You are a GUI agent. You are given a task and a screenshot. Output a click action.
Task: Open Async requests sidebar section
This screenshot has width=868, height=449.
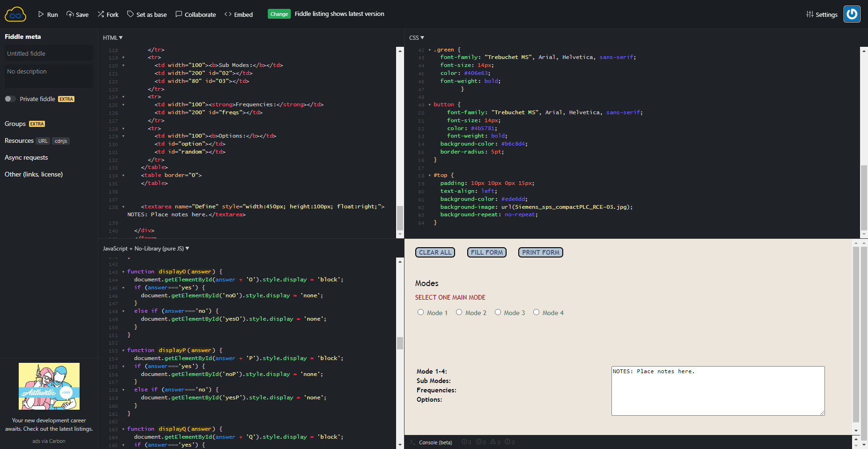click(x=26, y=158)
